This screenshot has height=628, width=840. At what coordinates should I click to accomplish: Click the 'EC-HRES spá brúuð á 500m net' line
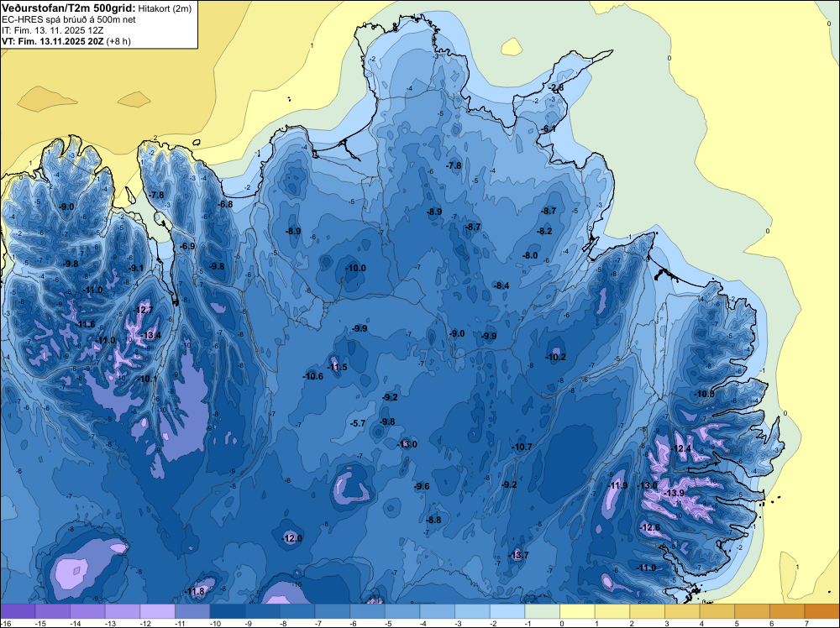[69, 19]
